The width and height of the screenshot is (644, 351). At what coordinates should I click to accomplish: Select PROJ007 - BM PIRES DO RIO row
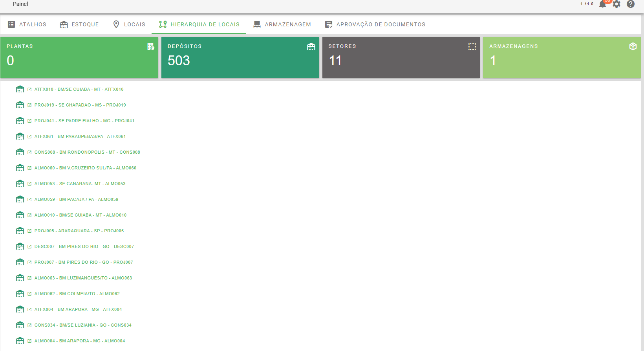[x=84, y=262]
